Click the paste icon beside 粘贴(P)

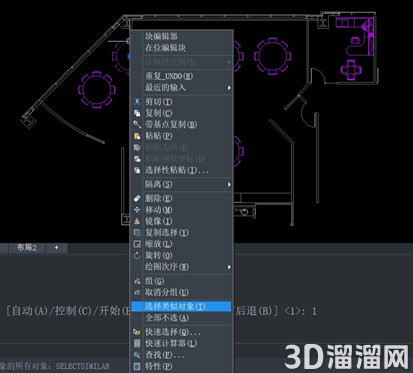pyautogui.click(x=137, y=136)
